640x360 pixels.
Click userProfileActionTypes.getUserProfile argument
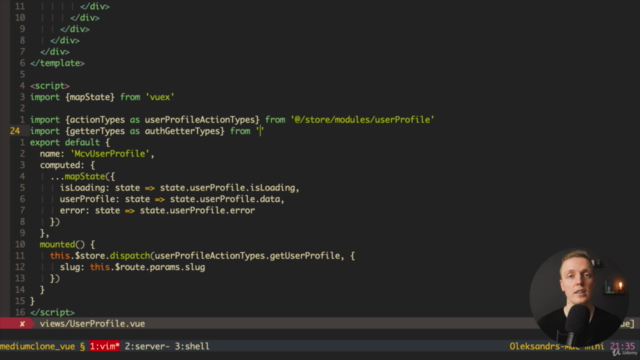click(x=247, y=256)
